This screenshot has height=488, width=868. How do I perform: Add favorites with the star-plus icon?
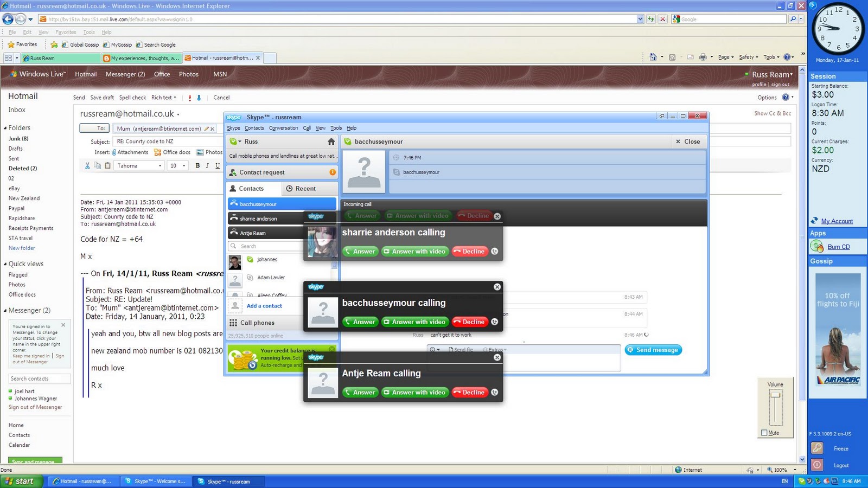click(54, 44)
